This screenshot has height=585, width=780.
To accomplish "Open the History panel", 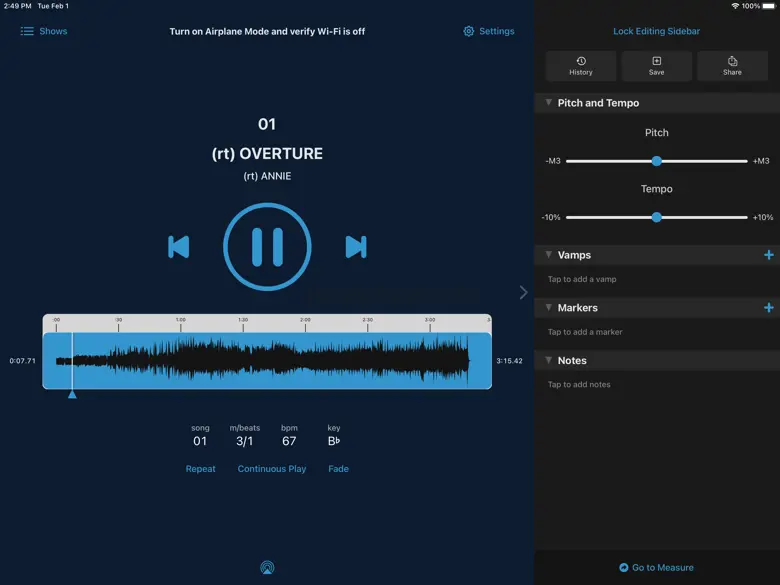I will [581, 66].
